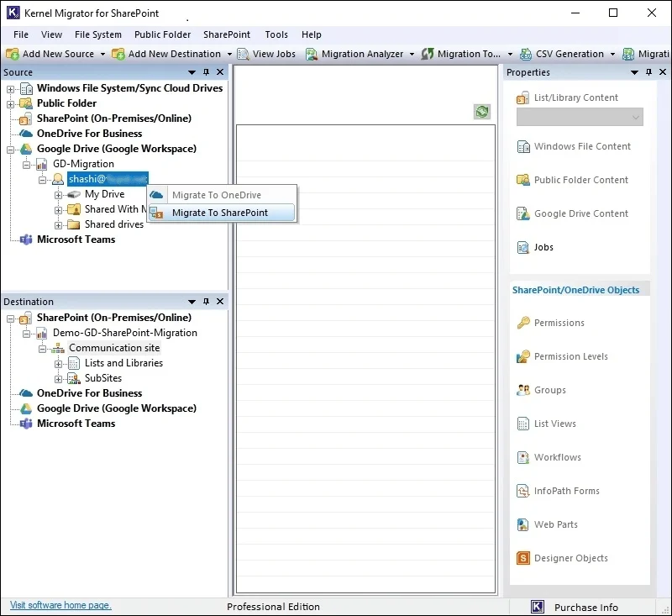Click the Public Folder Content icon
Viewport: 672px width, 616px height.
(522, 181)
